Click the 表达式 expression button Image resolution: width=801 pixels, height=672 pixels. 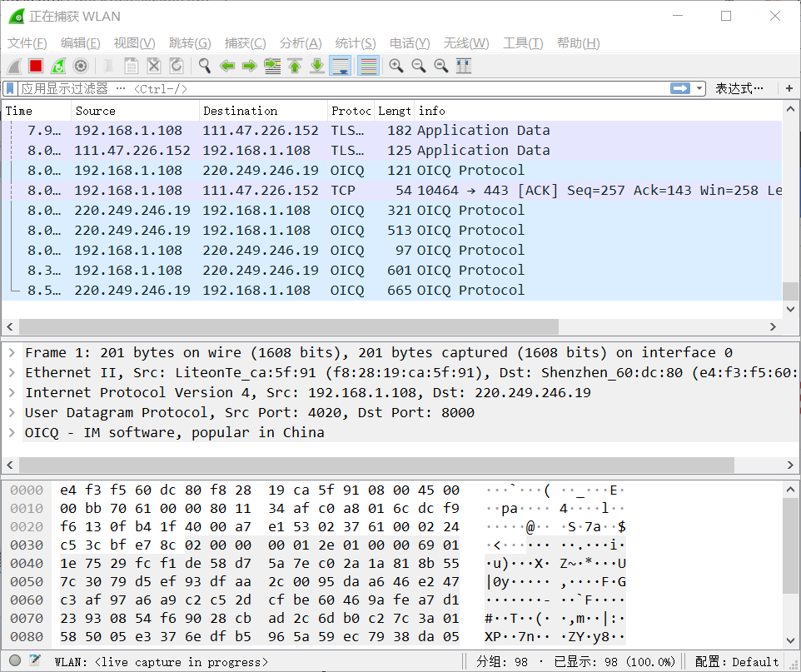(739, 88)
